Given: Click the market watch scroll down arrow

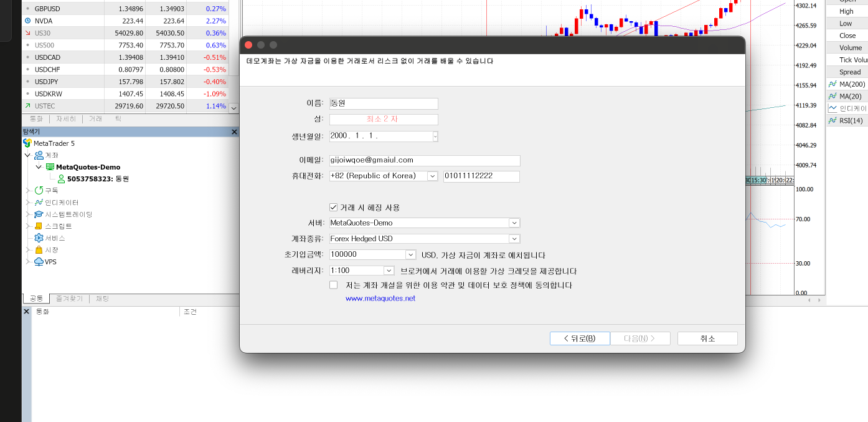Looking at the screenshot, I should click(234, 108).
